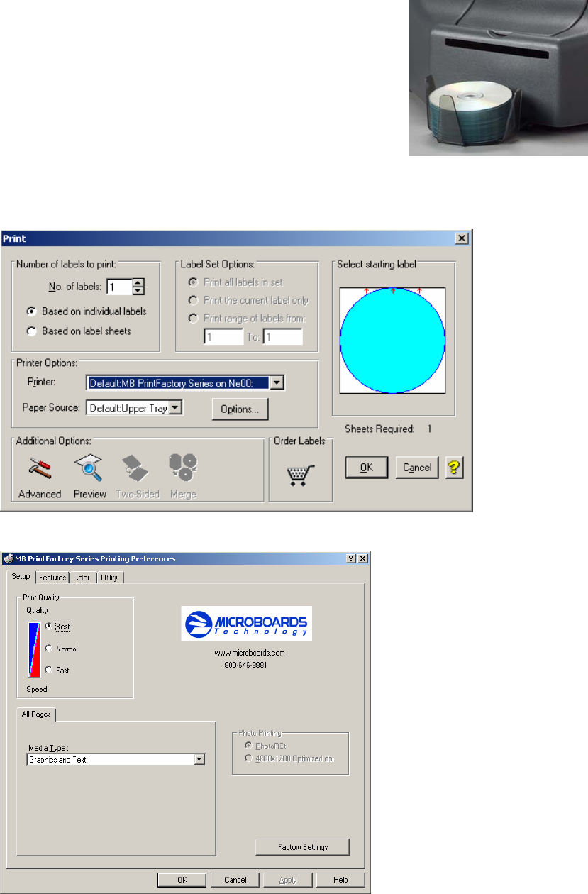
Task: Select the All Pages tab
Action: pos(35,714)
